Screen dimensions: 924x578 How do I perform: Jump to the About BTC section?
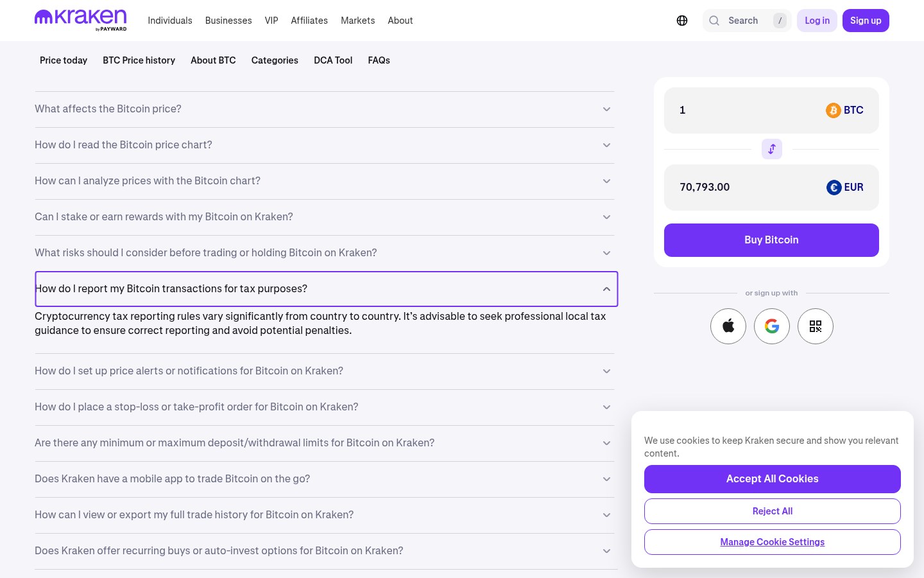[213, 60]
